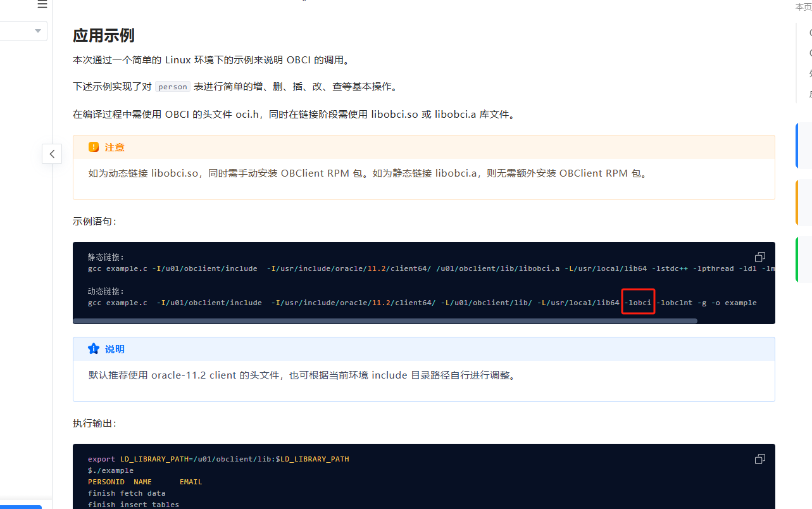Click the 注意 notice title text
Image resolution: width=812 pixels, height=509 pixels.
pyautogui.click(x=115, y=147)
